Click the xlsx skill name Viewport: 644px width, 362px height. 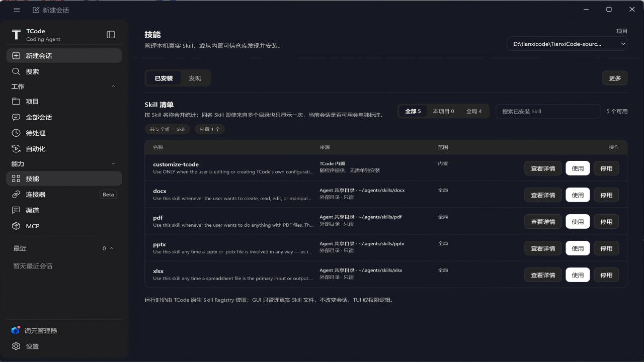[x=158, y=271]
